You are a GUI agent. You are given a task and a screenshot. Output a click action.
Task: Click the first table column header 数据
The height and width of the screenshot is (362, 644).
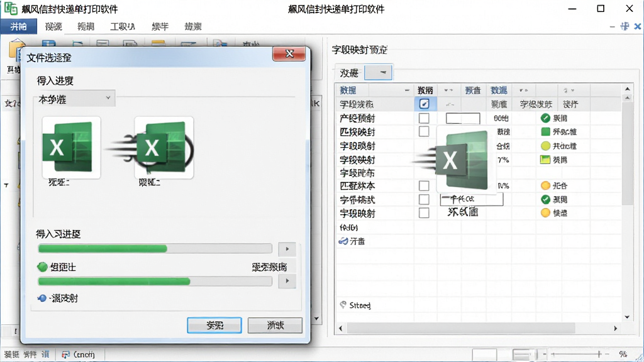(348, 90)
